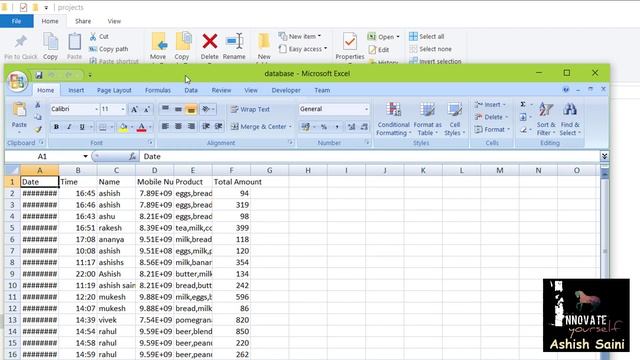Screen dimensions: 640x360
Task: Open Conditional Formatting menu
Action: click(393, 119)
